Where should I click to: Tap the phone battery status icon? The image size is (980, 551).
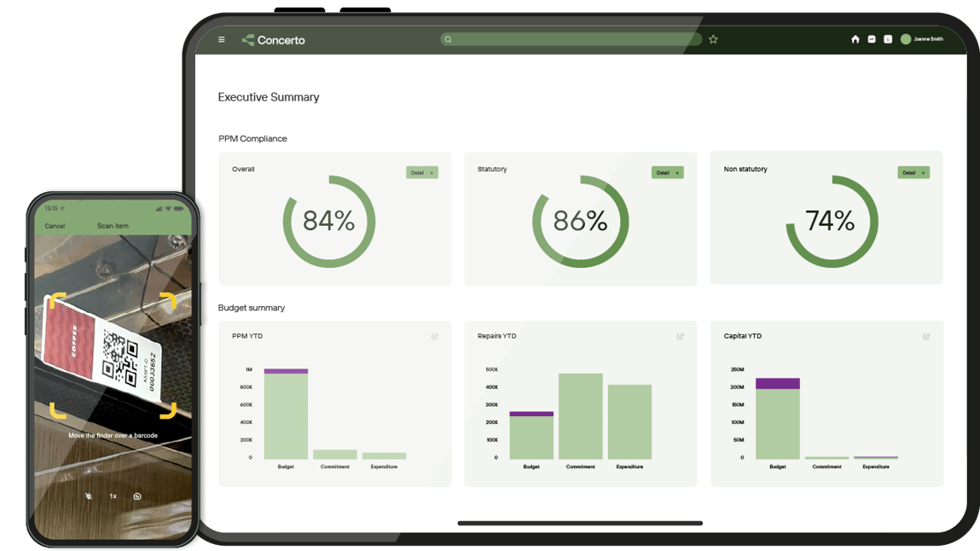point(179,209)
